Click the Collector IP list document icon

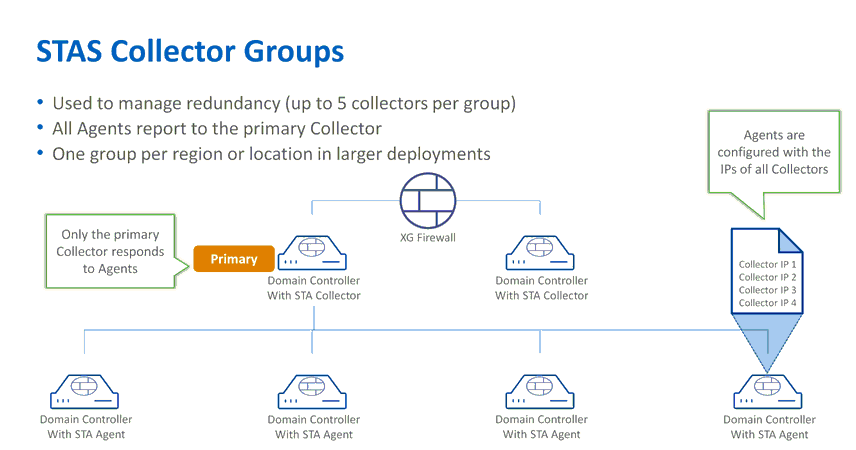point(767,271)
